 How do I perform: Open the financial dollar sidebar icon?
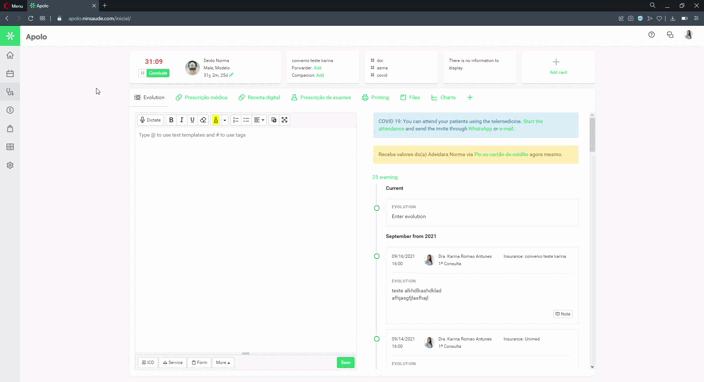coord(10,110)
